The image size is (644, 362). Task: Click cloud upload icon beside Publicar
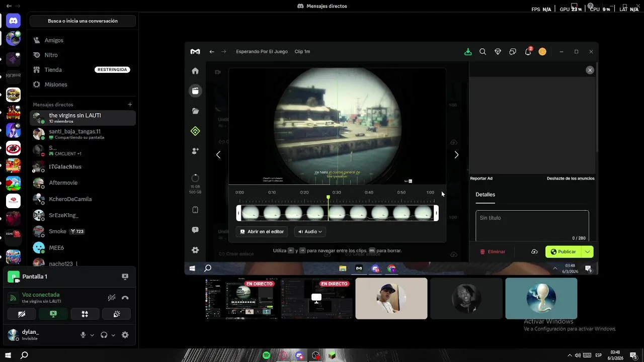click(534, 252)
